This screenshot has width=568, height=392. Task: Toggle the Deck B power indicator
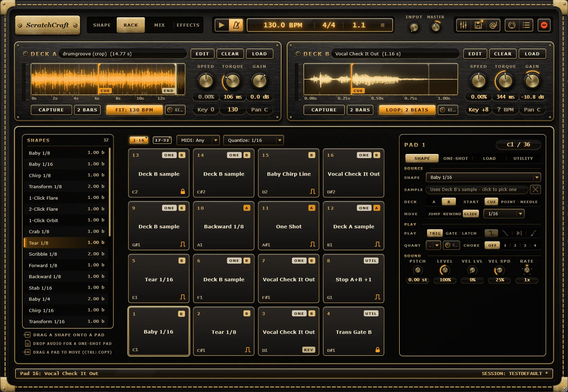click(298, 54)
